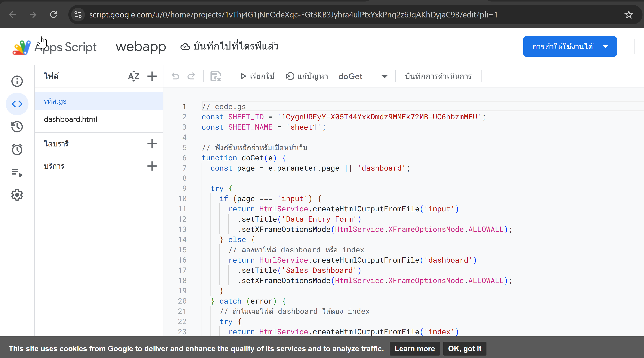
Task: Add a library with the ไลบรารี plus
Action: point(152,144)
